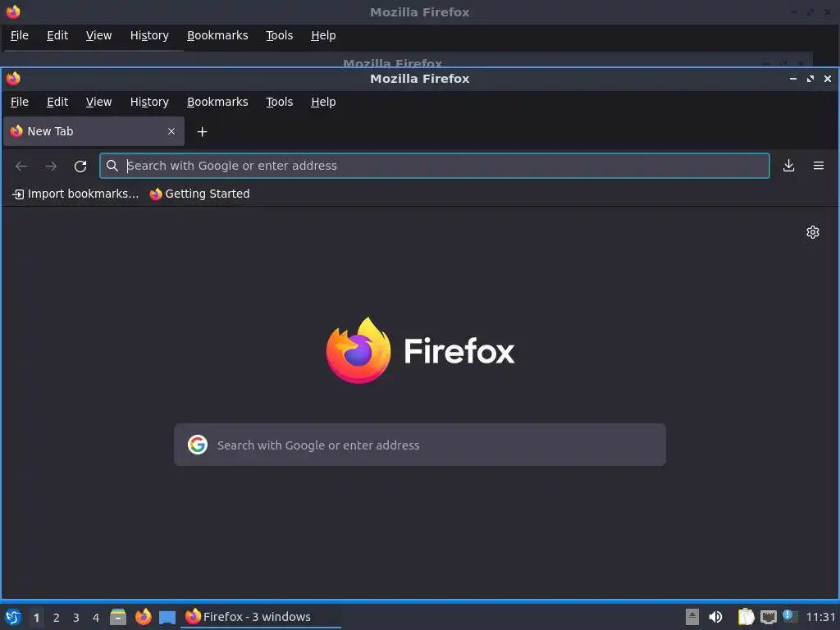Click the update notifier tray icon
The height and width of the screenshot is (630, 840).
click(x=790, y=616)
